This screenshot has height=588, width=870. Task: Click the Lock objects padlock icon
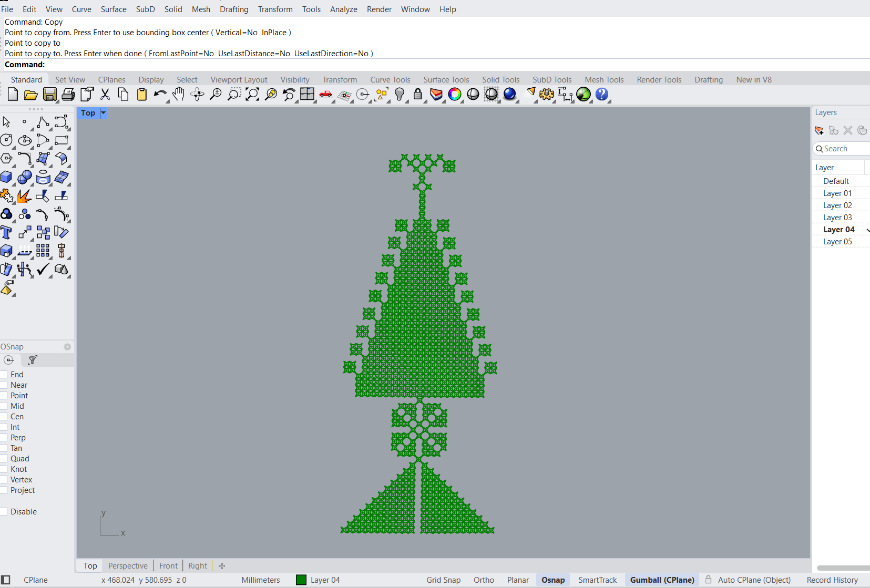(418, 95)
